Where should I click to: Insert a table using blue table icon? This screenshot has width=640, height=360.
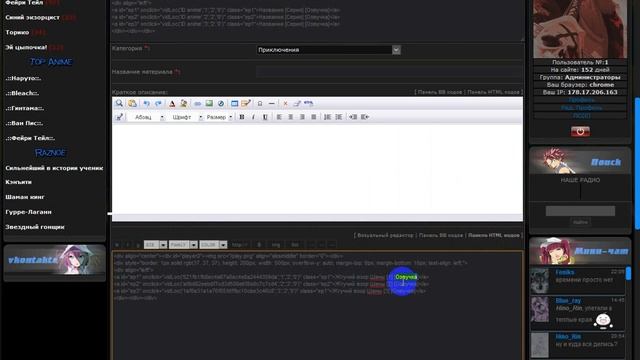click(234, 103)
